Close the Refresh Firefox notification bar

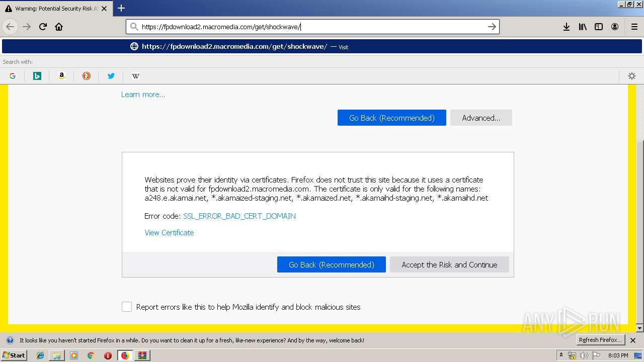[x=633, y=340]
